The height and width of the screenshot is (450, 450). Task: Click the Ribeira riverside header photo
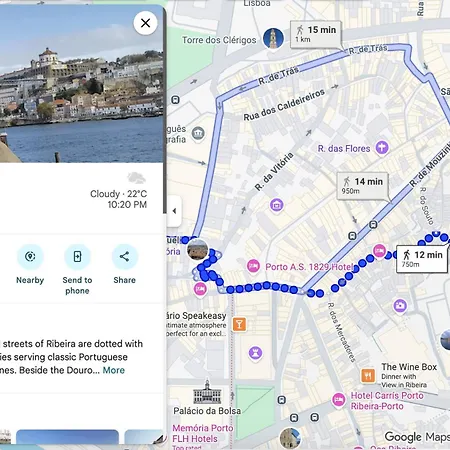pyautogui.click(x=82, y=83)
